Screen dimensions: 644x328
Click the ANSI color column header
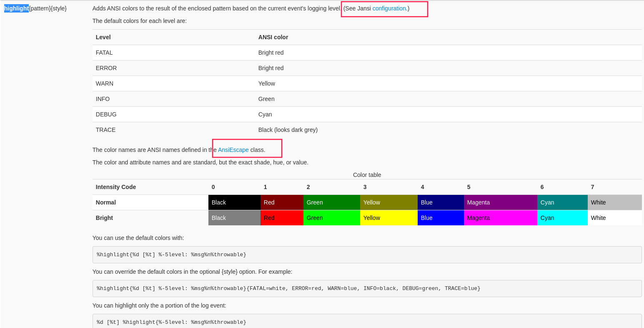(273, 37)
